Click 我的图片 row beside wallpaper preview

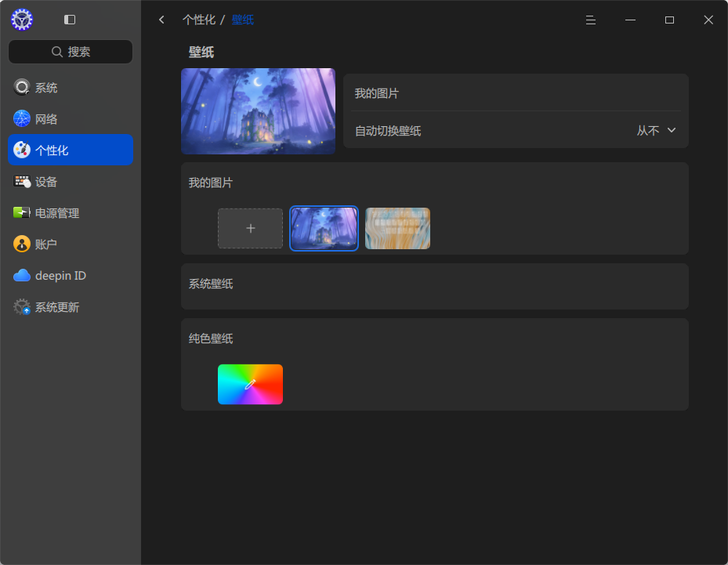point(516,92)
